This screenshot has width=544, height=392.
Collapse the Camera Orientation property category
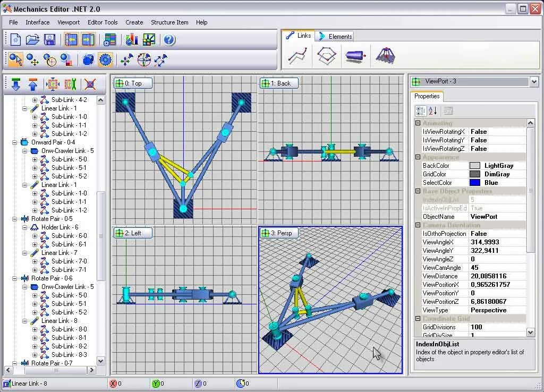click(x=418, y=225)
